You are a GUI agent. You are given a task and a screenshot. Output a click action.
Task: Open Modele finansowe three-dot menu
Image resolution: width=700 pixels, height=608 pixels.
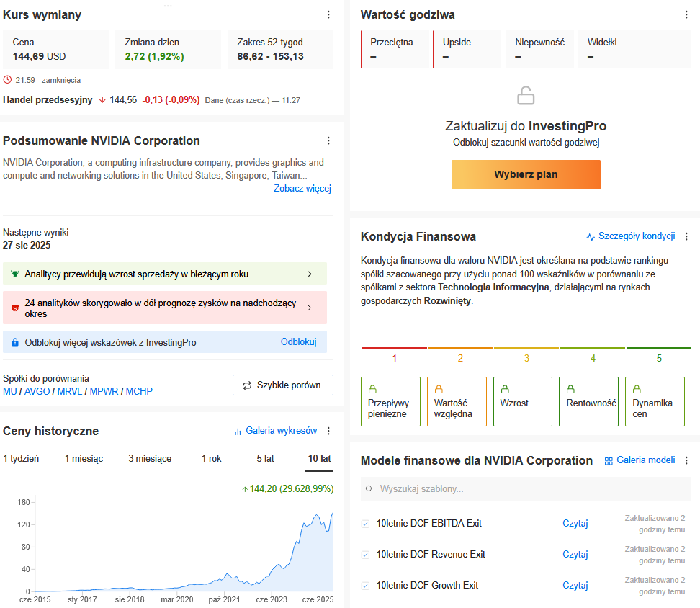click(x=686, y=460)
